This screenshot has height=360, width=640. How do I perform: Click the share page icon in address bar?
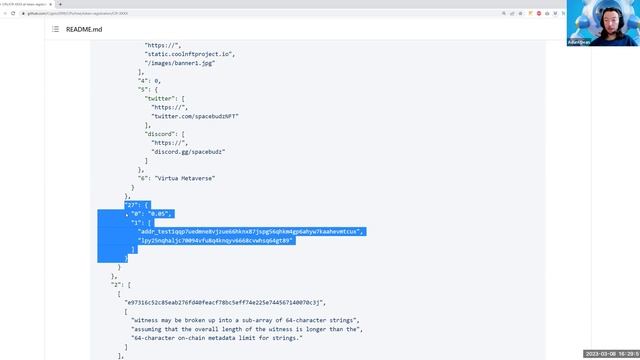[x=512, y=13]
